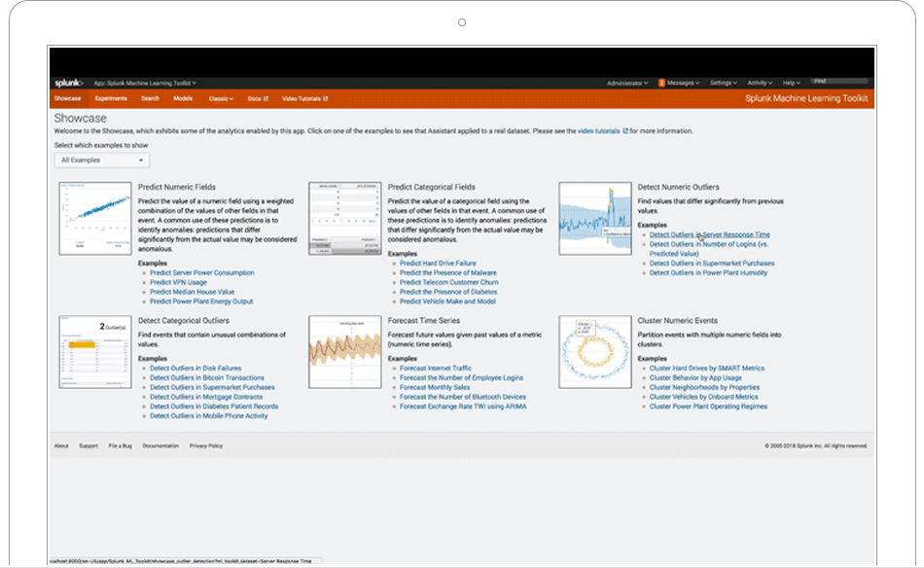924x568 pixels.
Task: Open the Detect Numeric Outliers thumbnail
Action: pyautogui.click(x=595, y=219)
